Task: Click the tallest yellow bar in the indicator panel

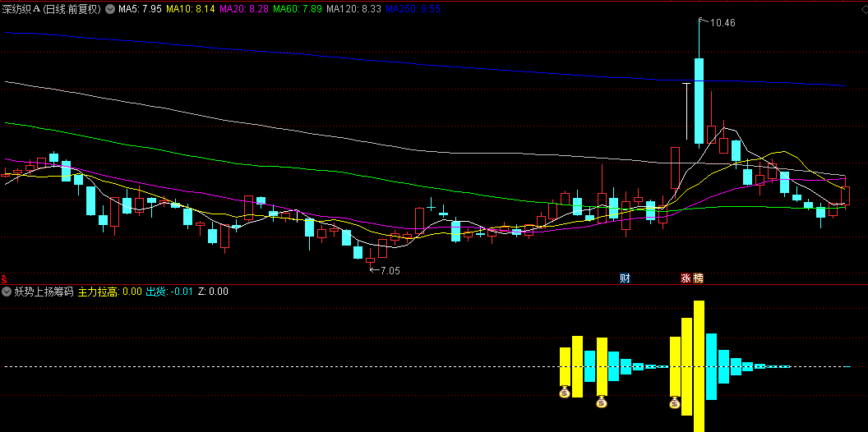Action: [x=699, y=366]
